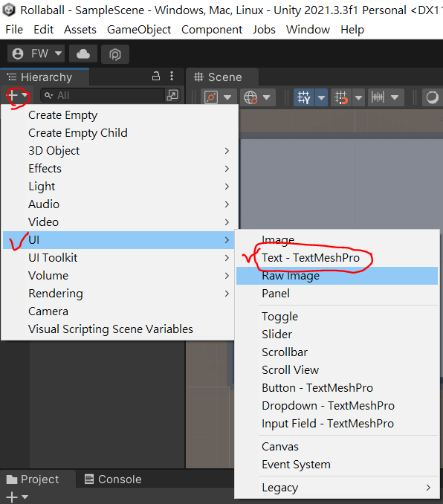Expand the pivot mode dropdown arrow
This screenshot has width=443, height=504.
(x=227, y=97)
